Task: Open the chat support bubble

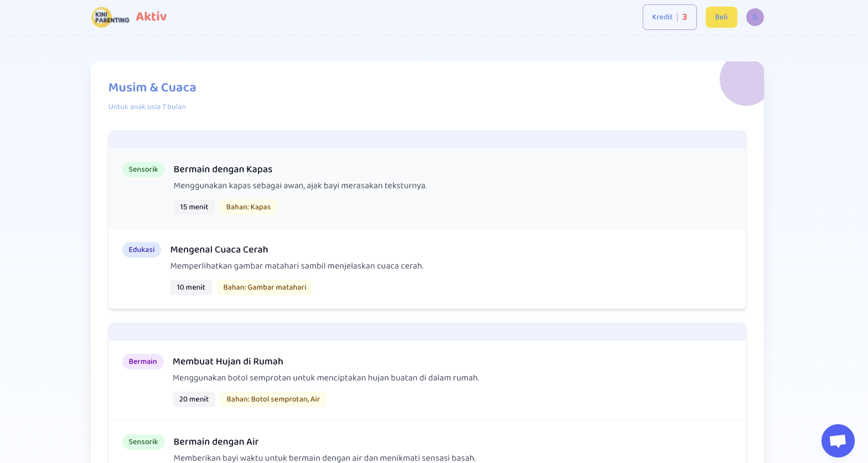Action: tap(838, 441)
